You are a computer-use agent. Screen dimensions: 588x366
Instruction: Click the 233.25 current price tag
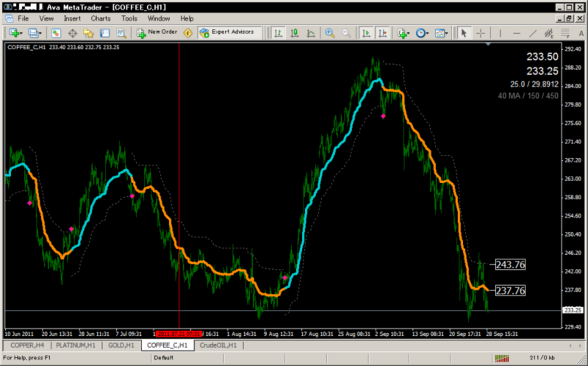(x=574, y=310)
